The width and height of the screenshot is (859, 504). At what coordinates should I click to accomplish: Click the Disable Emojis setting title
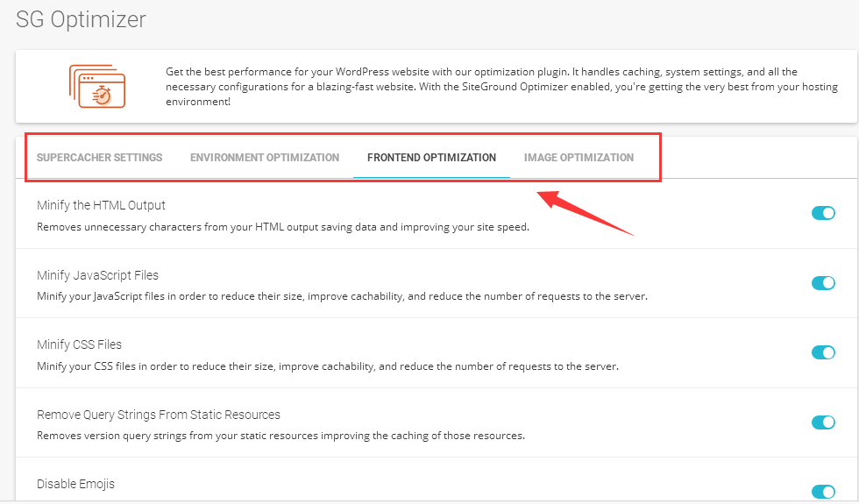click(75, 484)
